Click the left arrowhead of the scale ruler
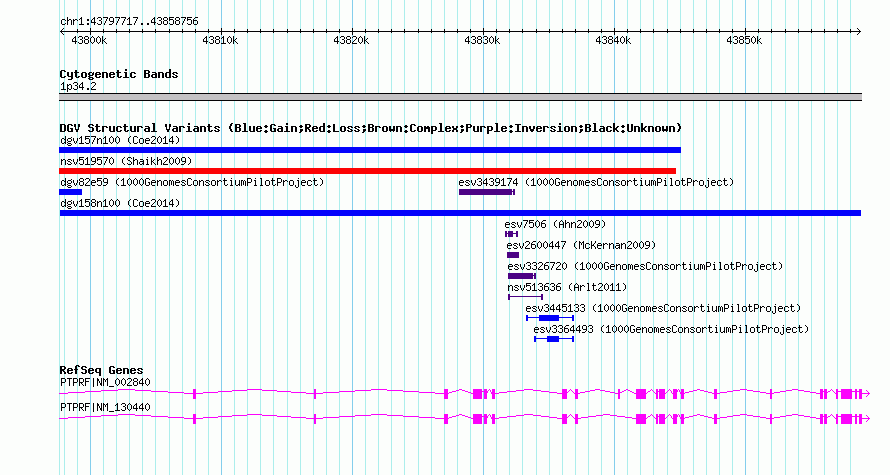890x475 pixels. click(62, 31)
